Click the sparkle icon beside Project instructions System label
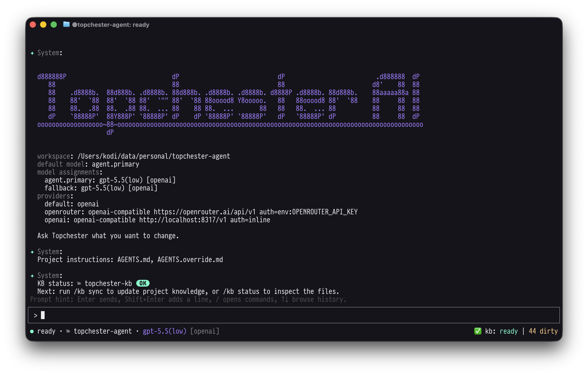 click(32, 252)
